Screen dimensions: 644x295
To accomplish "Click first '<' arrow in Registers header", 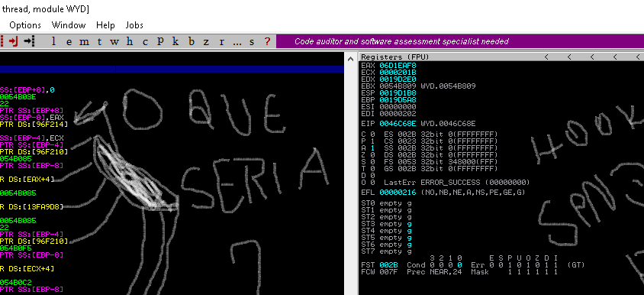I will pyautogui.click(x=546, y=57).
